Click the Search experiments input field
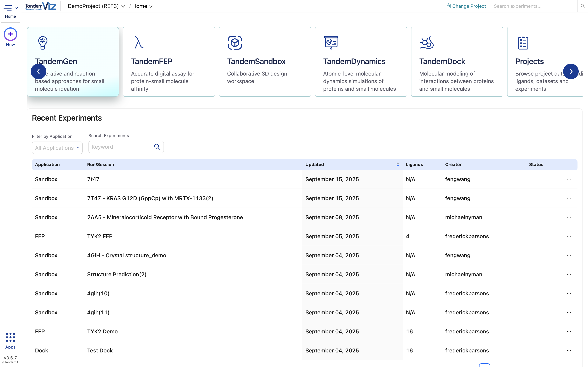Screen dimensions: 588x367 (x=533, y=6)
